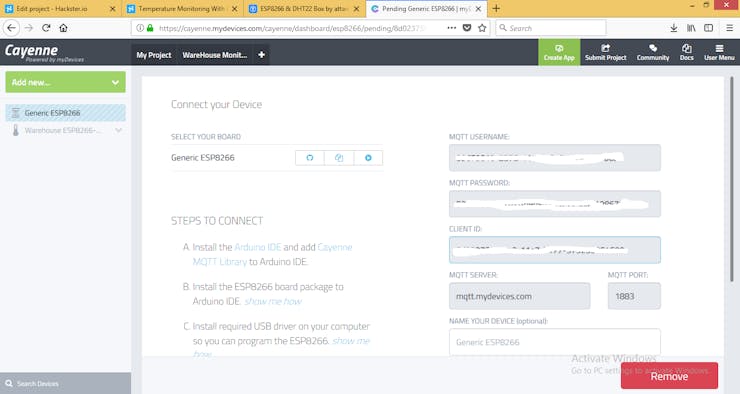
Task: Click show me how for board package
Action: [273, 301]
